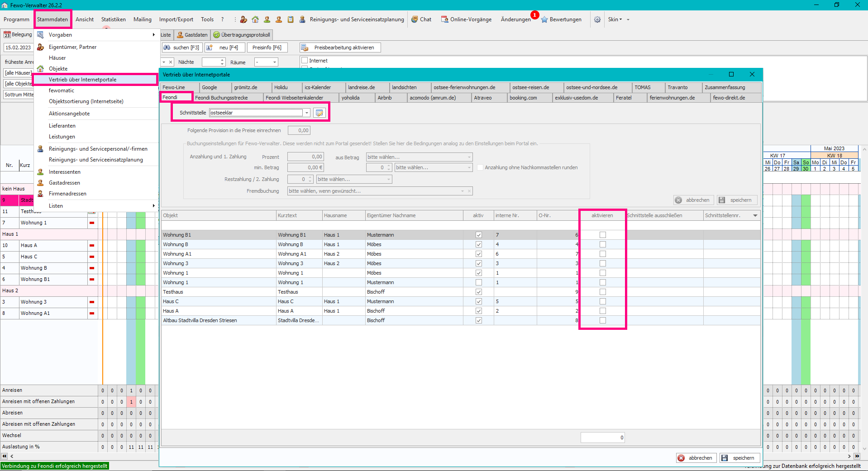The height and width of the screenshot is (471, 868).
Task: Check aktivieren box for Wohnung B1
Action: pos(602,235)
